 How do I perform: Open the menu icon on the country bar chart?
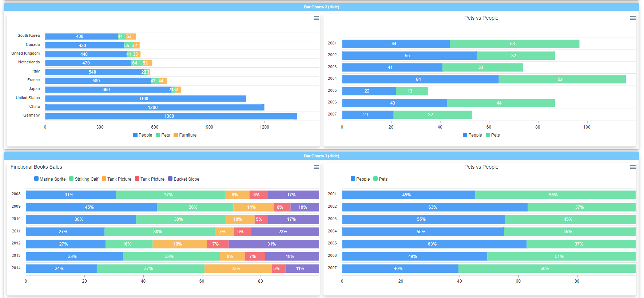click(316, 18)
